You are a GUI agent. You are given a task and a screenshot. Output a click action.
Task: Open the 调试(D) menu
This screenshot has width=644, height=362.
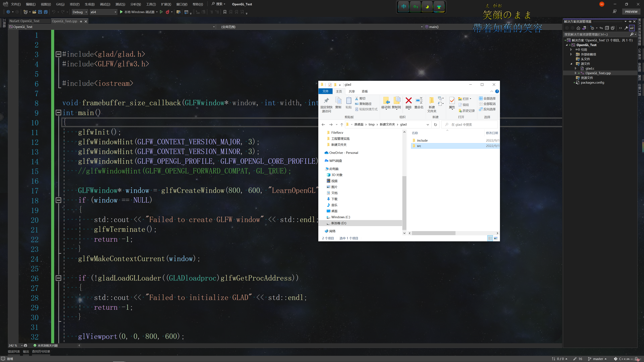[x=105, y=4]
